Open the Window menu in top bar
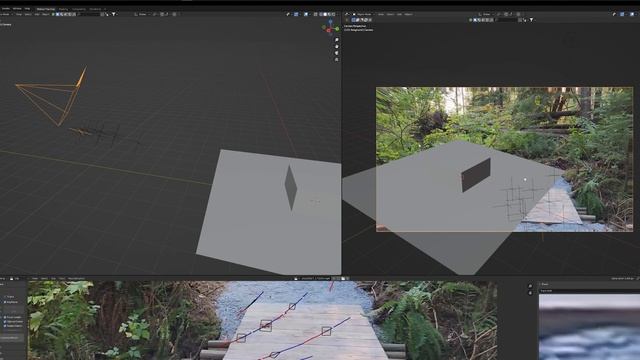This screenshot has height=360, width=640. [x=17, y=9]
